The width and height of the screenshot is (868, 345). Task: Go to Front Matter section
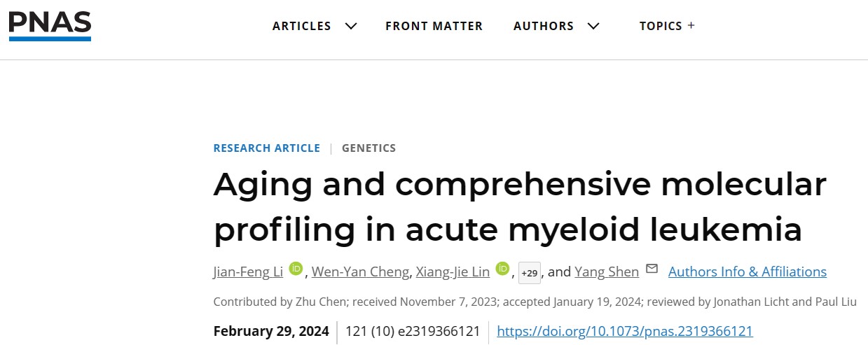[x=434, y=26]
